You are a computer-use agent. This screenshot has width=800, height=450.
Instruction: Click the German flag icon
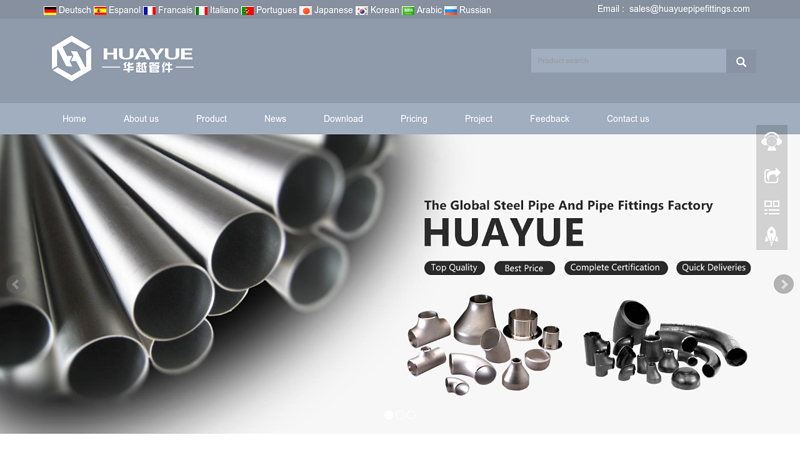(50, 11)
